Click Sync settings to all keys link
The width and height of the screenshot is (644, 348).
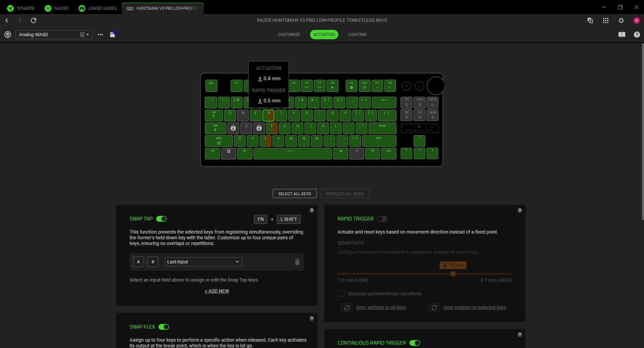(x=381, y=307)
